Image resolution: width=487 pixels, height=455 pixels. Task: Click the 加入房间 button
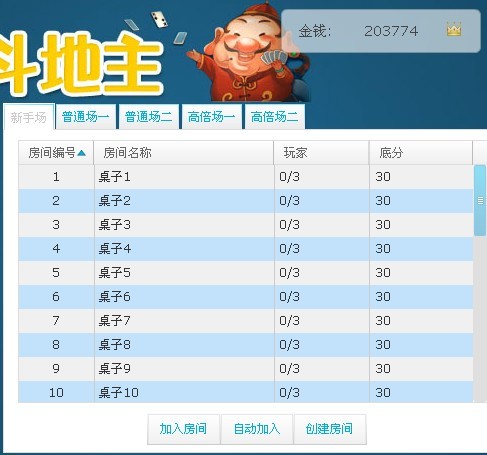click(x=183, y=429)
